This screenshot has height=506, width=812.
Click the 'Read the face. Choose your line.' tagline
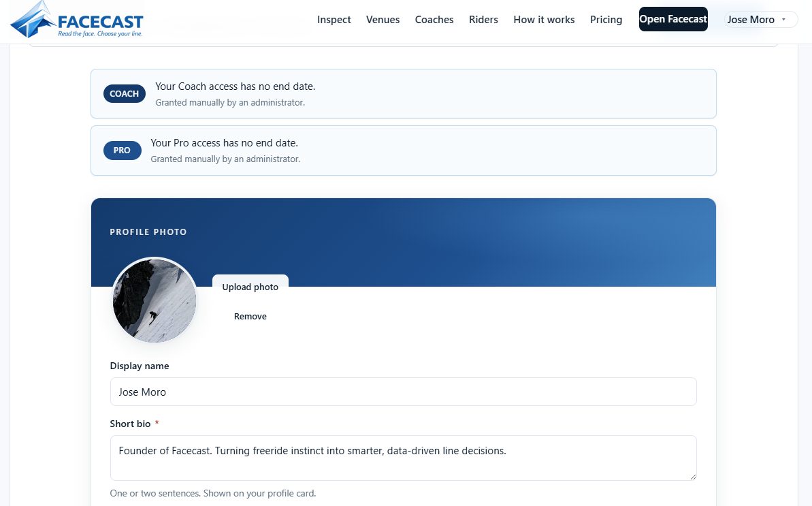100,33
